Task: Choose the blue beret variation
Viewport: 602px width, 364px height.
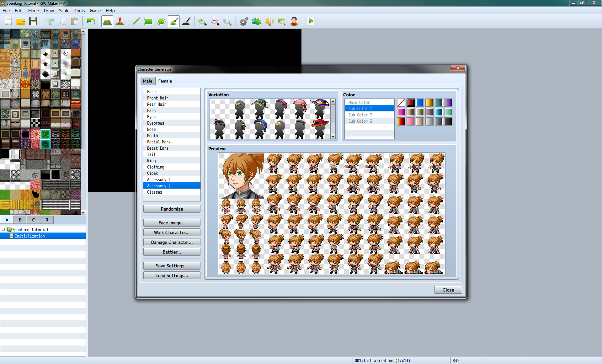Action: coord(260,129)
